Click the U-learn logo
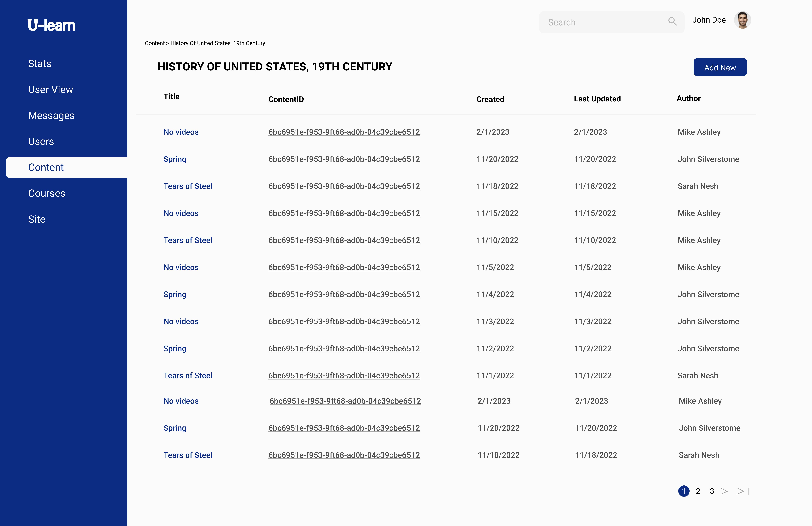The width and height of the screenshot is (812, 526). click(51, 25)
